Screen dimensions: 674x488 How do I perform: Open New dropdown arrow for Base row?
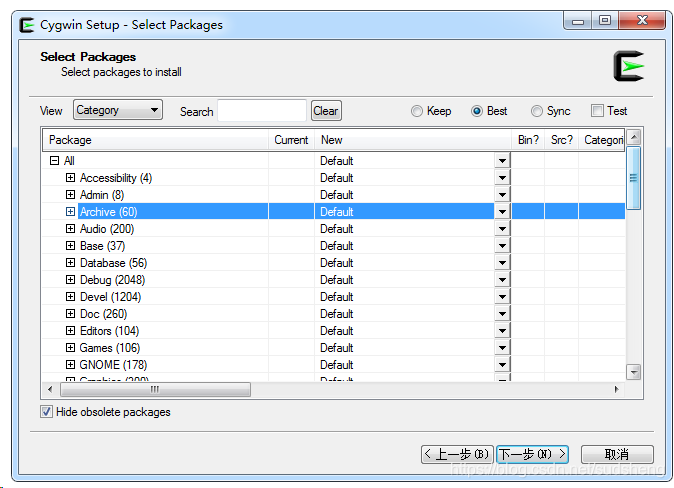tap(502, 246)
